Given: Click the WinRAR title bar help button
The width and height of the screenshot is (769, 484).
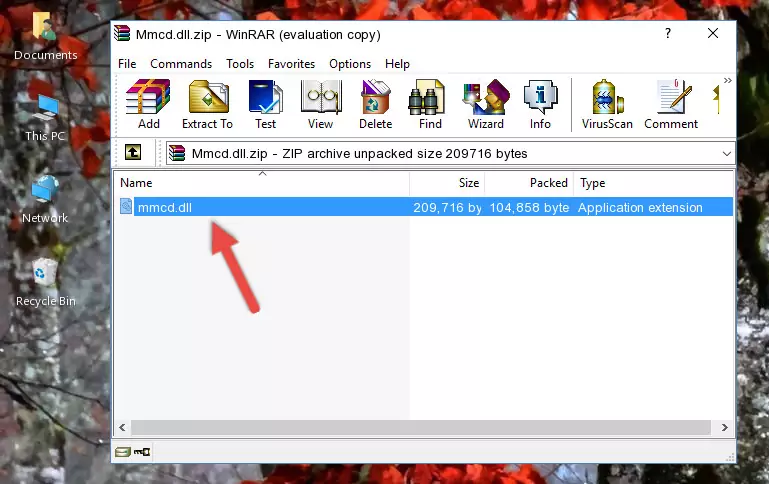Looking at the screenshot, I should click(667, 33).
